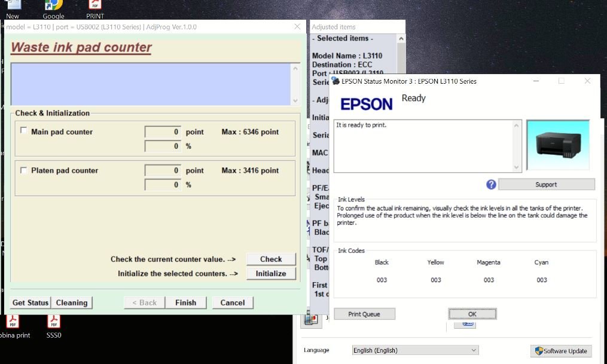
Task: Click the status message scroll down arrow
Action: [517, 167]
